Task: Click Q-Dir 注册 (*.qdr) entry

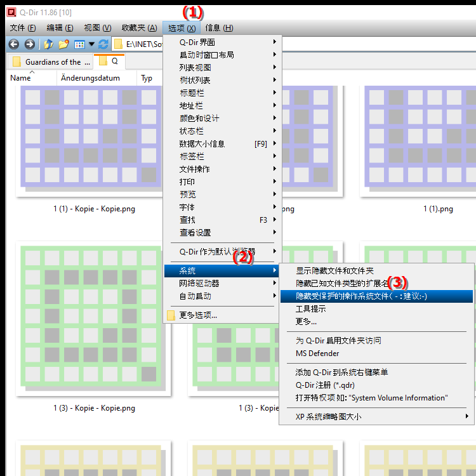Action: (x=376, y=385)
